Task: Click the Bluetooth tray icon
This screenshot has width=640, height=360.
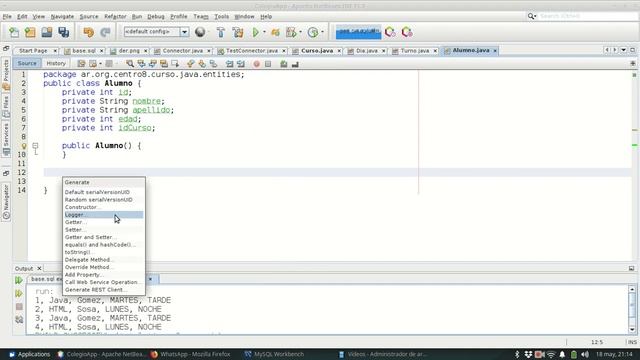Action: [517, 354]
